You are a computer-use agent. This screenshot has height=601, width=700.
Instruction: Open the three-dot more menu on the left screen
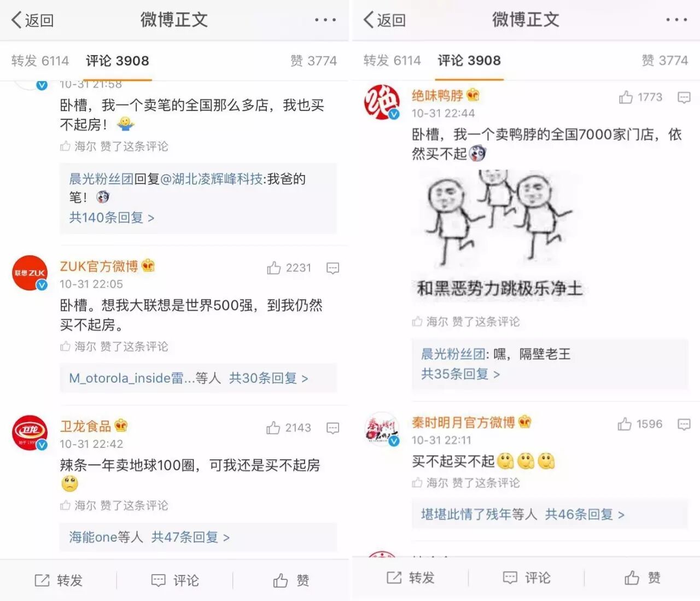325,20
